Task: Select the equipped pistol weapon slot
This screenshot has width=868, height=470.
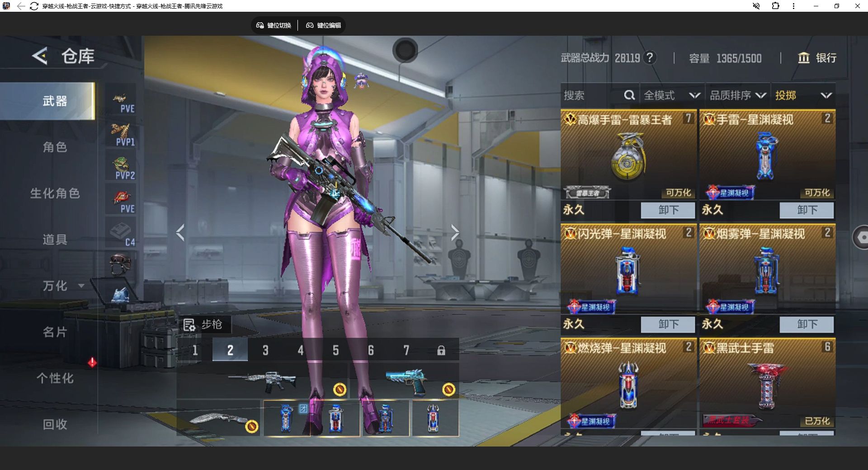Action: pos(405,381)
